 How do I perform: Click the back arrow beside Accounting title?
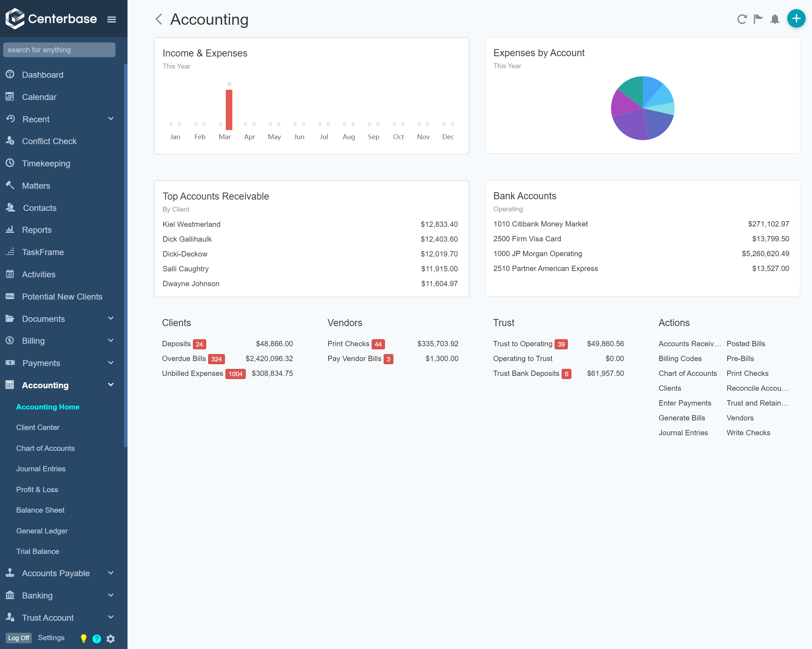coord(158,19)
